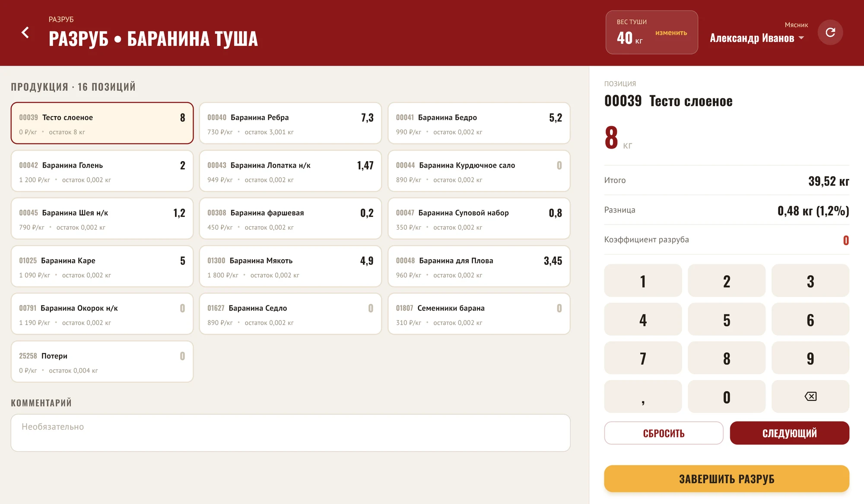The width and height of the screenshot is (864, 504).
Task: Click the refresh icon in the header
Action: (x=830, y=32)
